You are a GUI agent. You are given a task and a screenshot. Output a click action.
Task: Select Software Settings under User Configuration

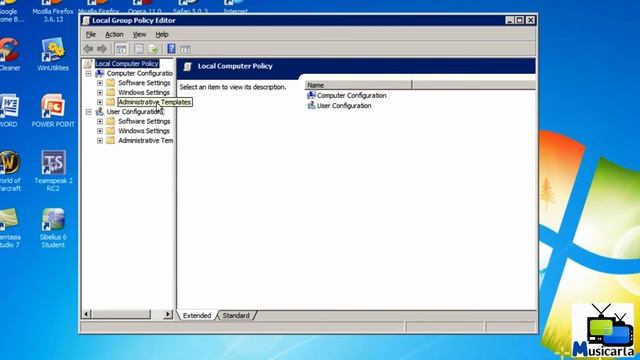(144, 121)
